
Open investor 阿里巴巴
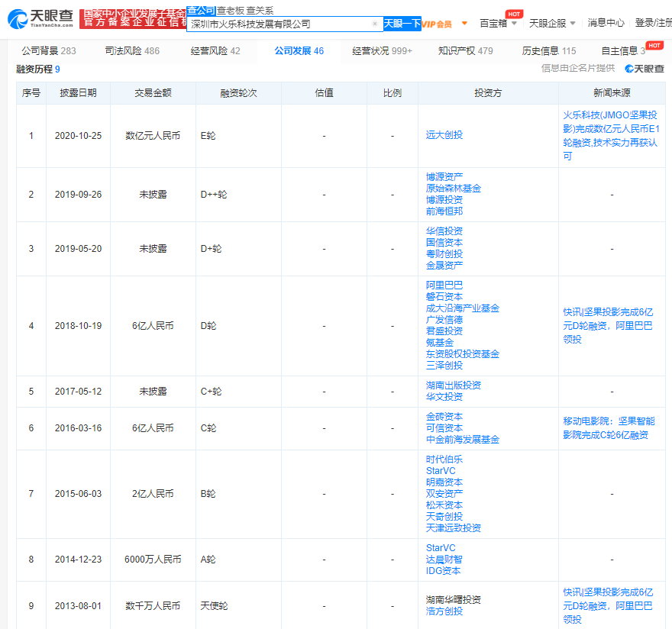444,285
